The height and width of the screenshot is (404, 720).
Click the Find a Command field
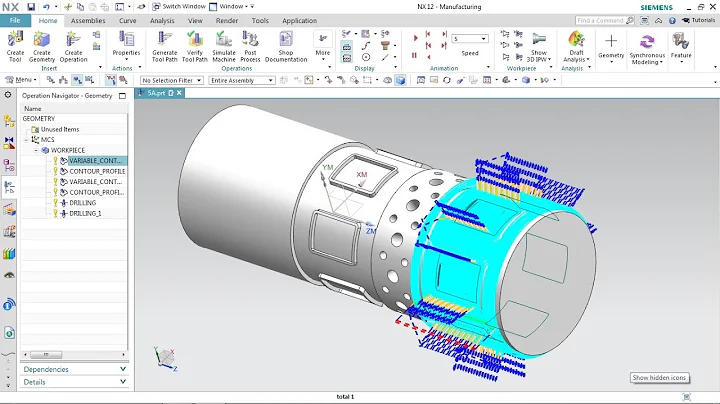[x=604, y=21]
